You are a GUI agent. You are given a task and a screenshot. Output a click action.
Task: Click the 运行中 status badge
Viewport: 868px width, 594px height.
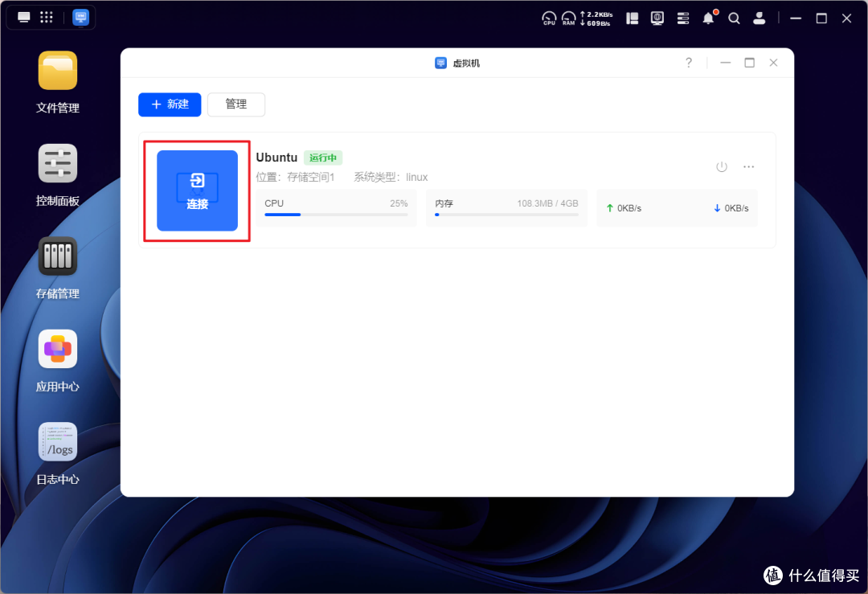[x=323, y=158]
